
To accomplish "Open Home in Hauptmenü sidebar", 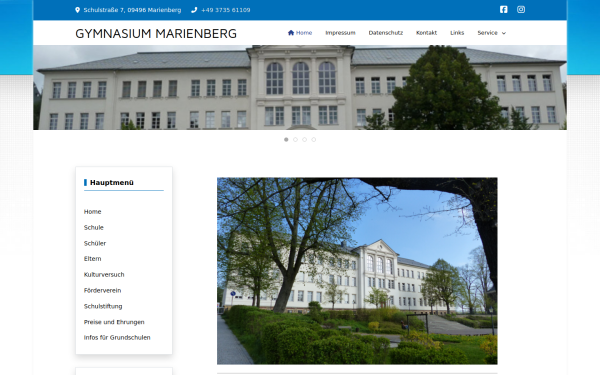I will coord(93,212).
